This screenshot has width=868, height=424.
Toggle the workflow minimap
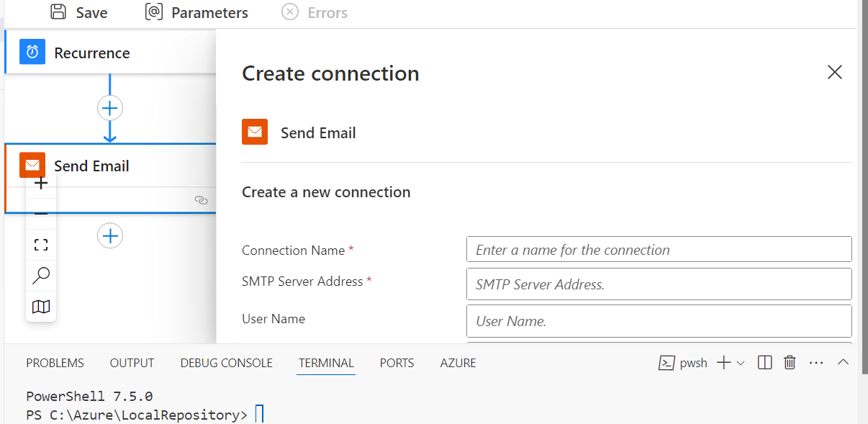41,306
